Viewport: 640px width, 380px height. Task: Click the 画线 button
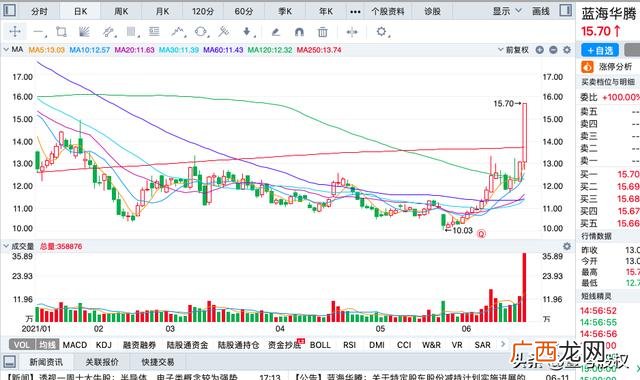pos(541,11)
